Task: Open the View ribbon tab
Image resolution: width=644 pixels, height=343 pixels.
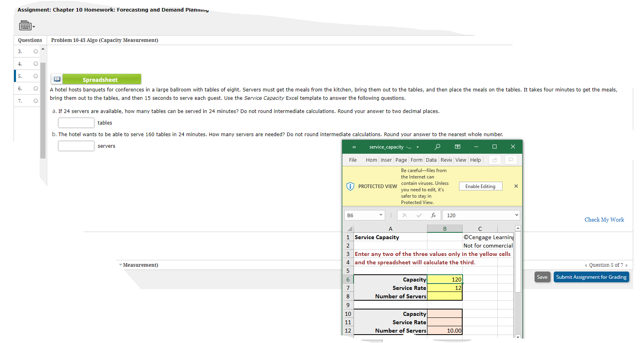Action: tap(461, 160)
